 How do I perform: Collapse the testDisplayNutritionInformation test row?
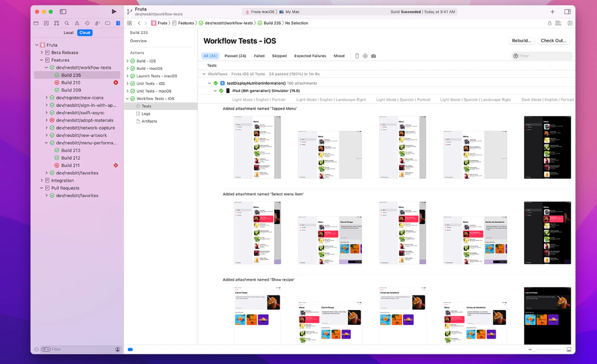(209, 83)
